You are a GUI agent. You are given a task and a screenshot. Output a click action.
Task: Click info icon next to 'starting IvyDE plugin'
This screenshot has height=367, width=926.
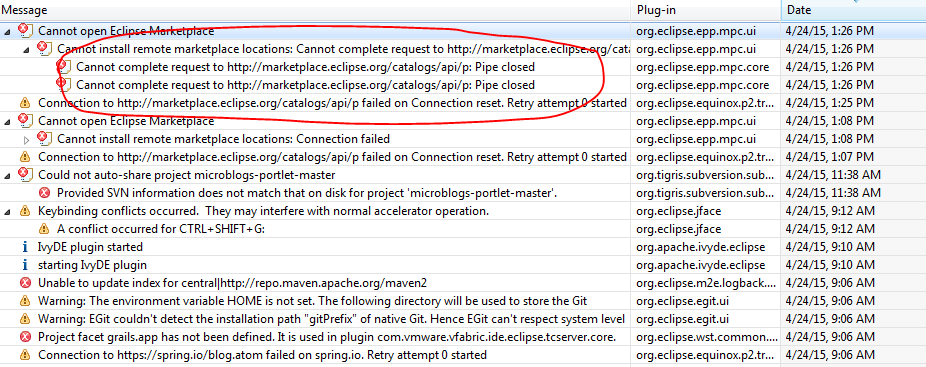25,265
